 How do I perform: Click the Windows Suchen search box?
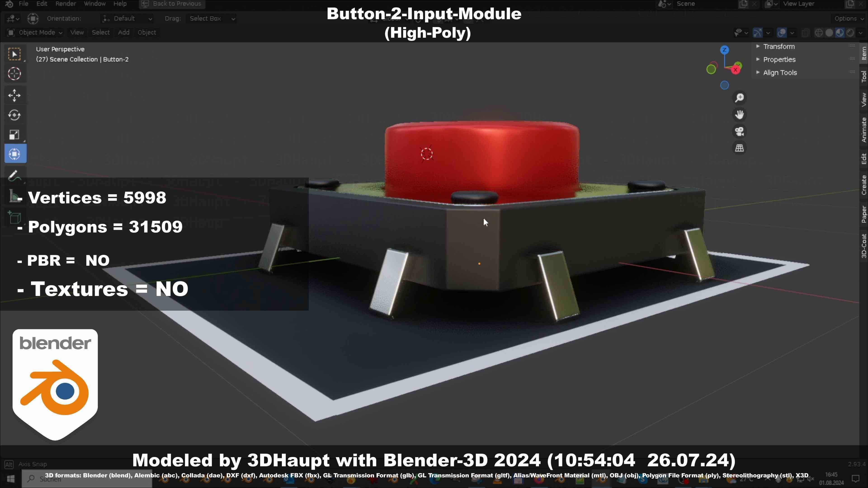point(87,479)
